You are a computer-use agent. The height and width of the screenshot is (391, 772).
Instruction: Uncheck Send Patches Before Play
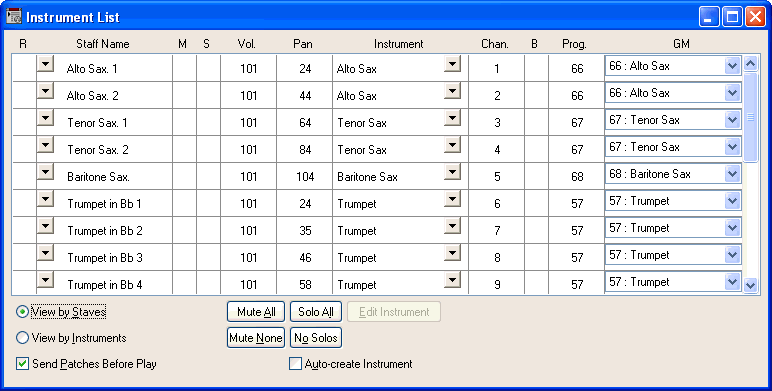pyautogui.click(x=22, y=364)
